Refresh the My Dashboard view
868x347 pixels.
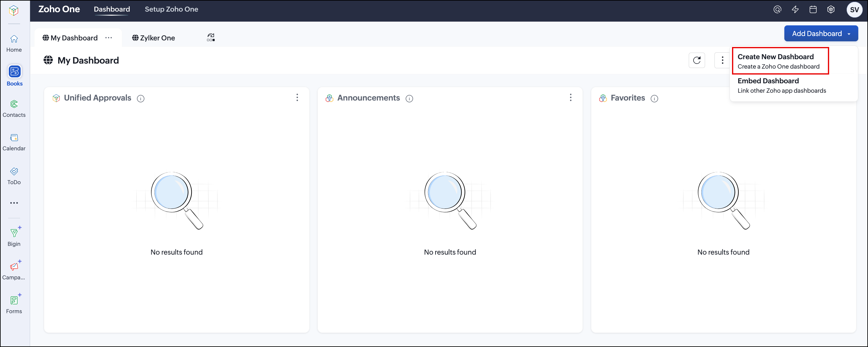(697, 60)
